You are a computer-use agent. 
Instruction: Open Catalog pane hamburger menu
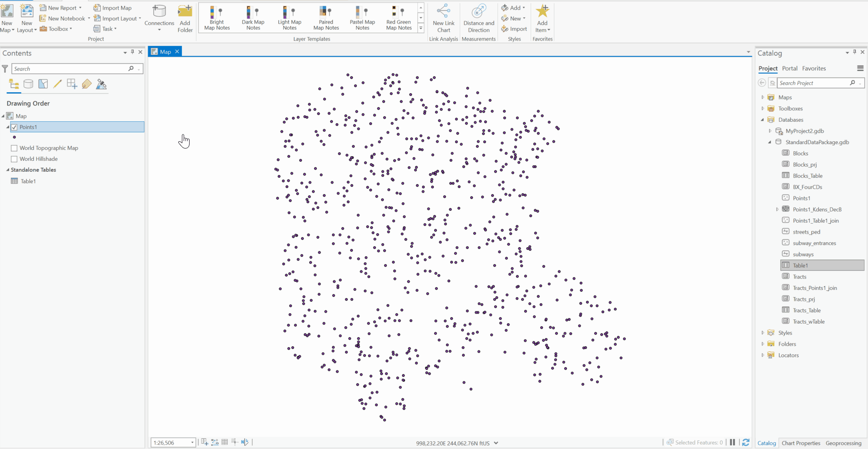coord(860,68)
